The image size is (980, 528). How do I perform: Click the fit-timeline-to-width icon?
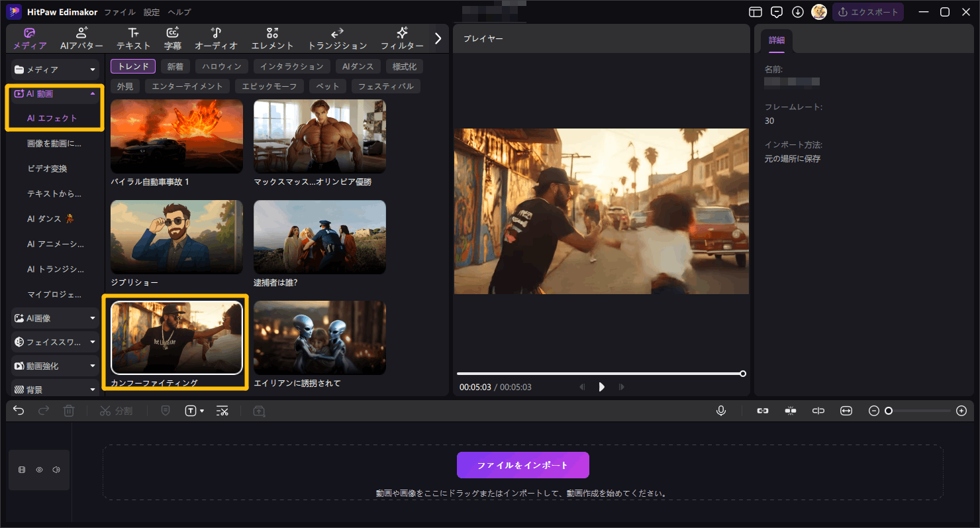point(846,411)
